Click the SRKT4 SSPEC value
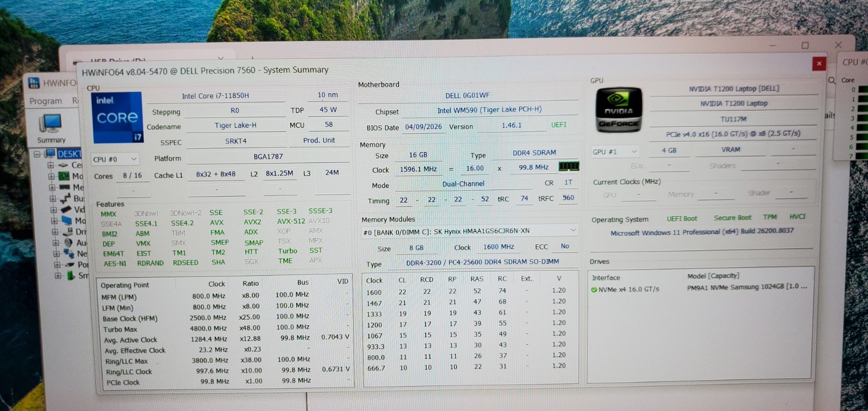Viewport: 868px width, 411px height. point(236,141)
